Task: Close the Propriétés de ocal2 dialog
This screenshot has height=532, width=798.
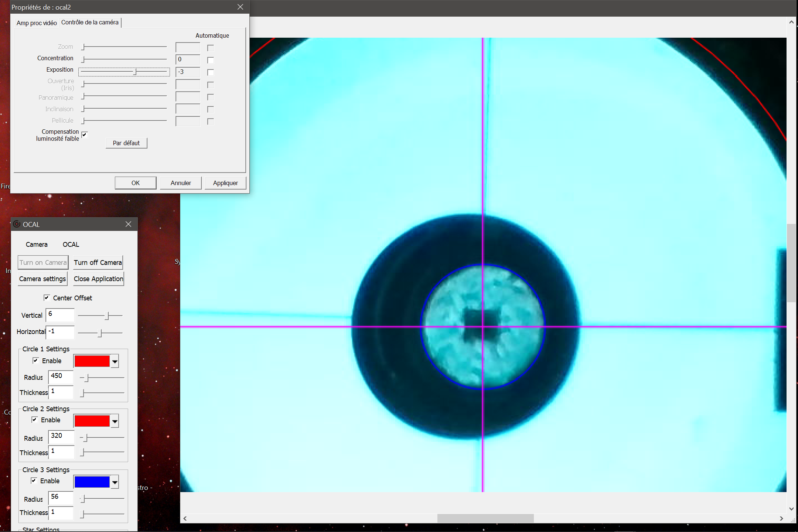Action: click(240, 7)
